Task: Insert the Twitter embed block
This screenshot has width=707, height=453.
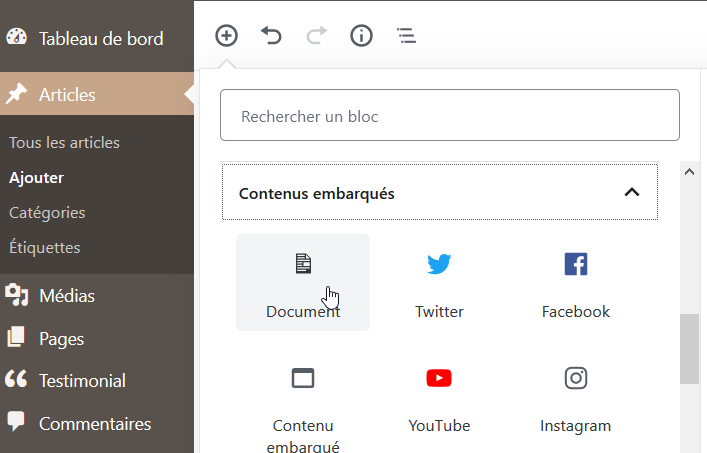Action: coord(439,283)
